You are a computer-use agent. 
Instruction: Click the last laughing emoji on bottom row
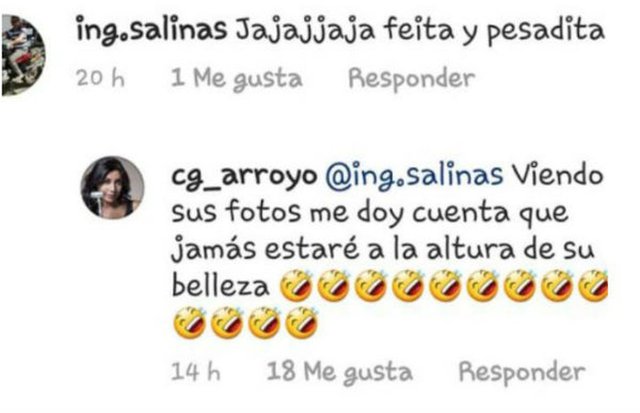(x=302, y=323)
